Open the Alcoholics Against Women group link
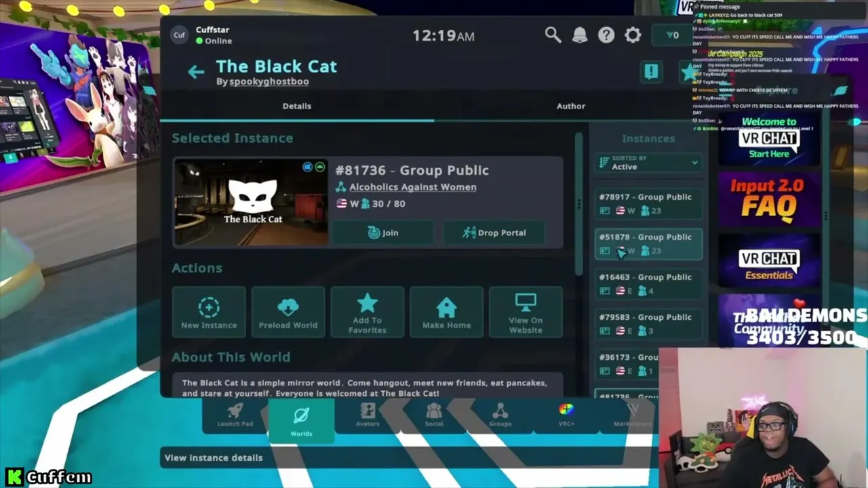 click(412, 187)
